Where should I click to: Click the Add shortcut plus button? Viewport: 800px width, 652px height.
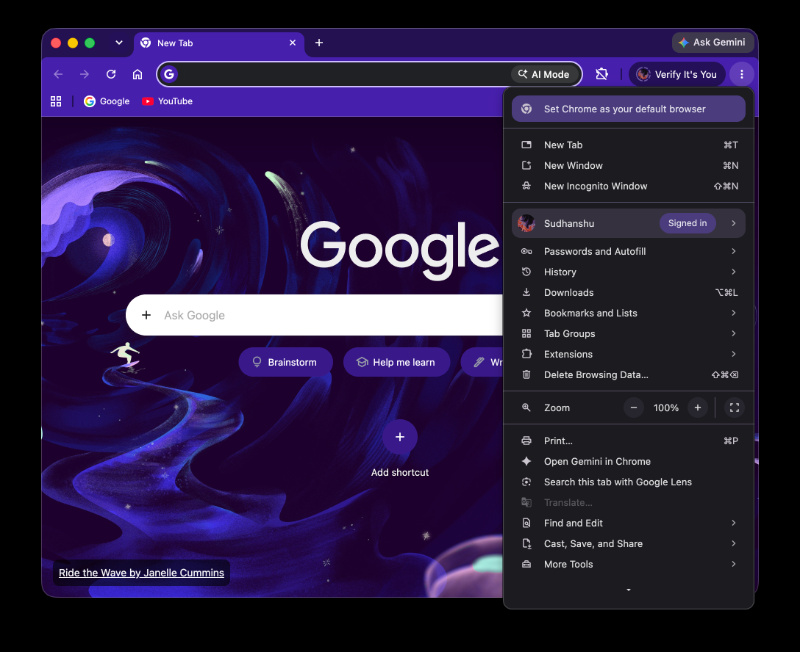(400, 437)
